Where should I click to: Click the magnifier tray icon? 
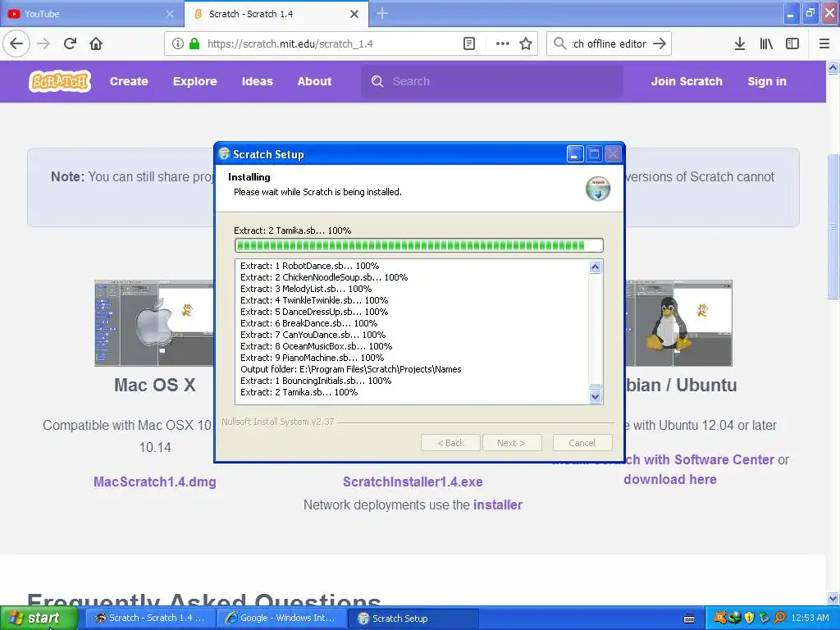coord(779,618)
